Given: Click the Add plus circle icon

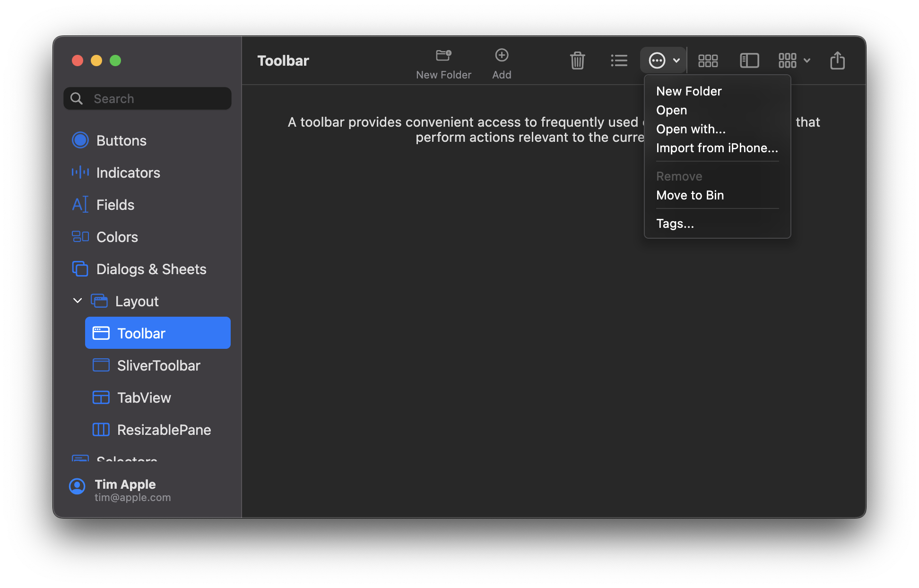Looking at the screenshot, I should pos(502,56).
